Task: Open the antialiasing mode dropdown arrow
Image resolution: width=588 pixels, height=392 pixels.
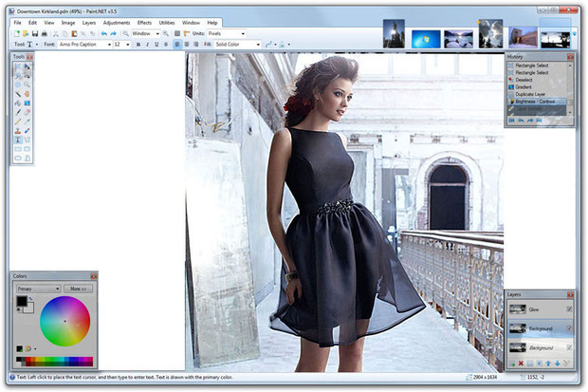Action: click(x=289, y=45)
